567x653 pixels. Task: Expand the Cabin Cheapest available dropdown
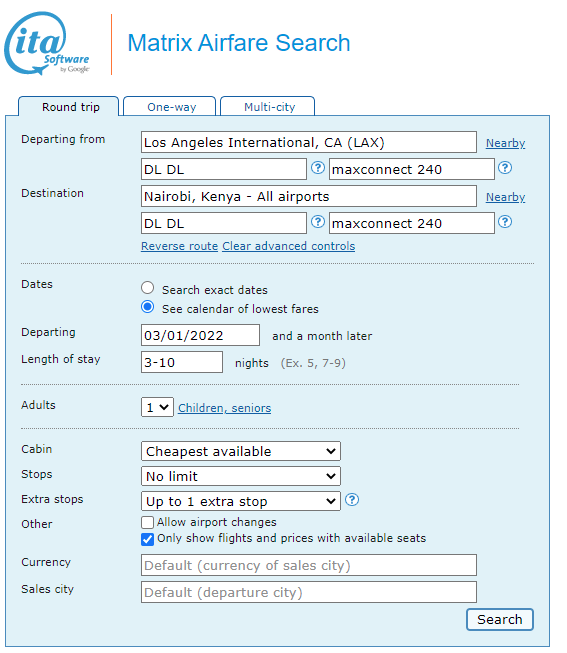(x=241, y=451)
